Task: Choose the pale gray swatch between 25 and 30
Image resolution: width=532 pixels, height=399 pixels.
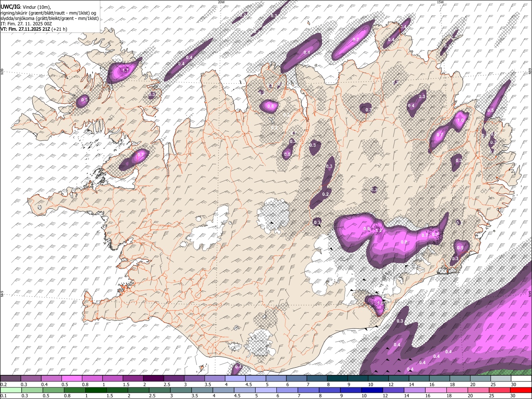Action: (500, 378)
